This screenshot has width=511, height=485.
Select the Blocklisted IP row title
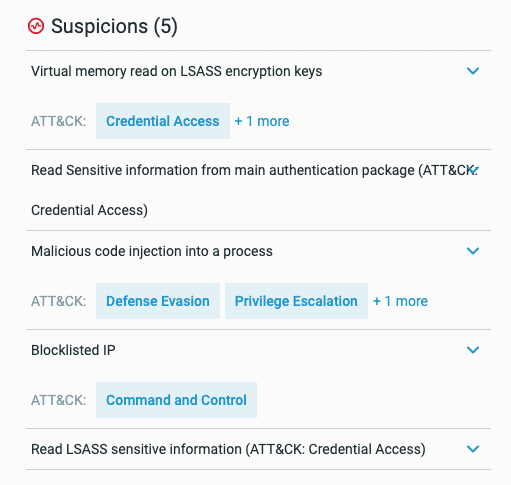pyautogui.click(x=73, y=350)
